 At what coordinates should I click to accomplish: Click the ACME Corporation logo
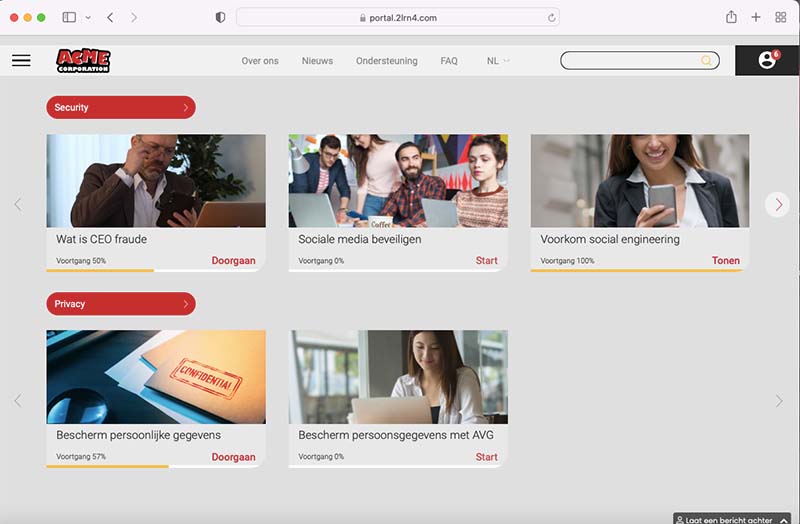tap(83, 61)
